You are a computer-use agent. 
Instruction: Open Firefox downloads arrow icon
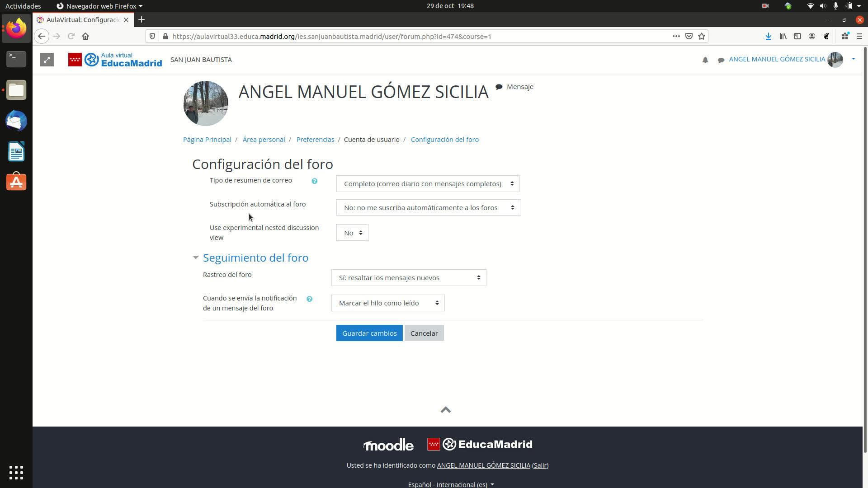(x=768, y=36)
